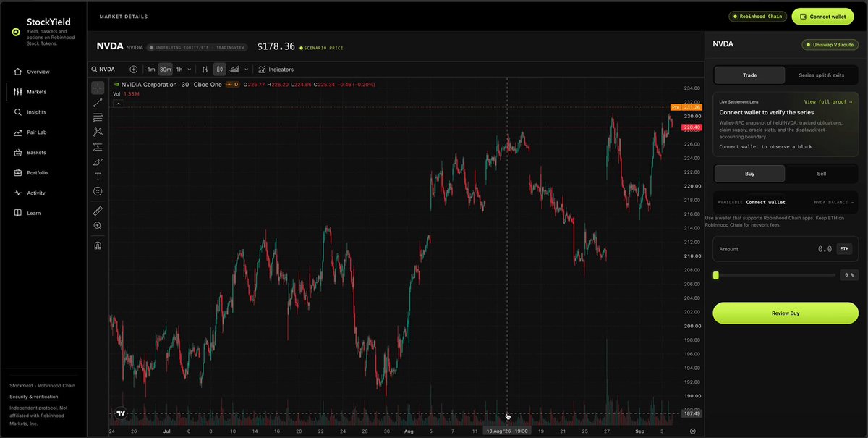Activate the zoom-in magnifier tool
Screen dimensions: 868x438
tap(98, 226)
